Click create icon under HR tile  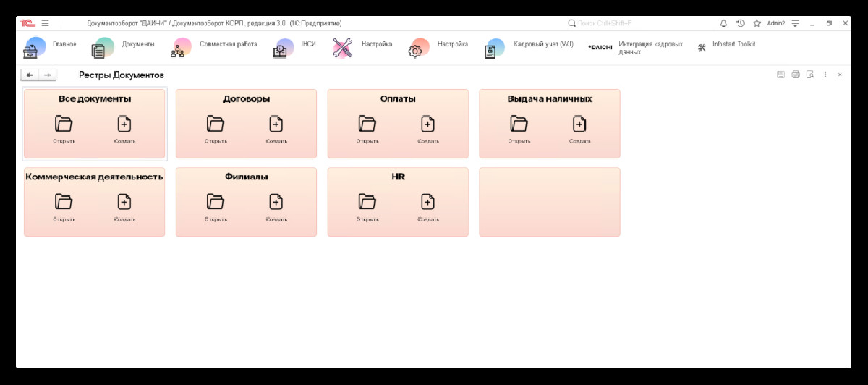click(x=427, y=202)
